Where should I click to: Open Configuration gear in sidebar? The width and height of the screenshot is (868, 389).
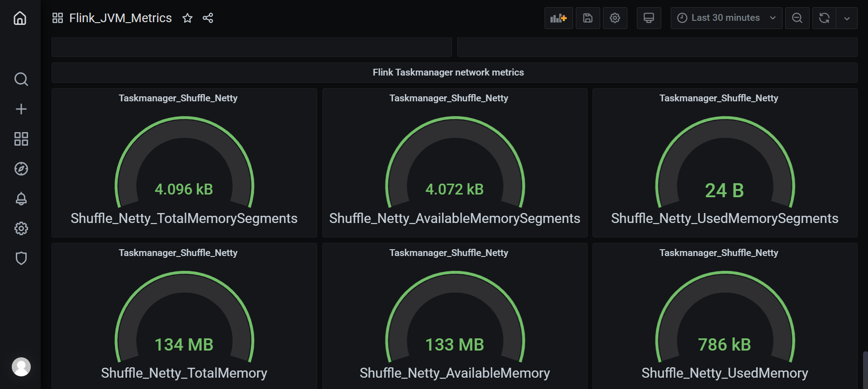[21, 228]
